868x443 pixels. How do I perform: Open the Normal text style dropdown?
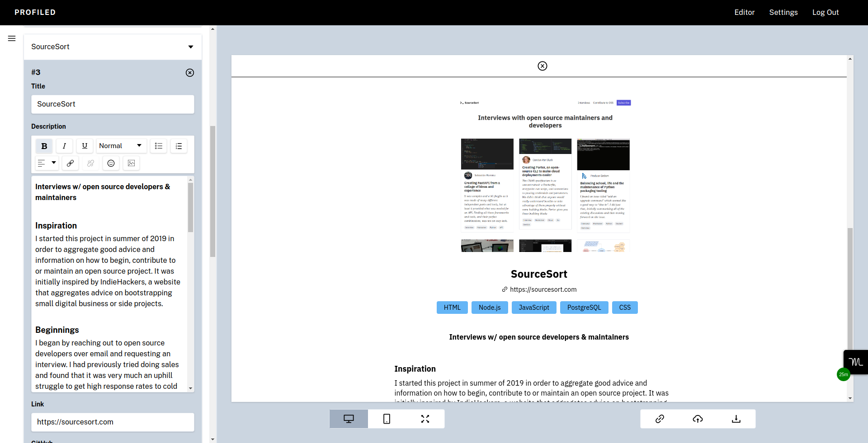121,146
